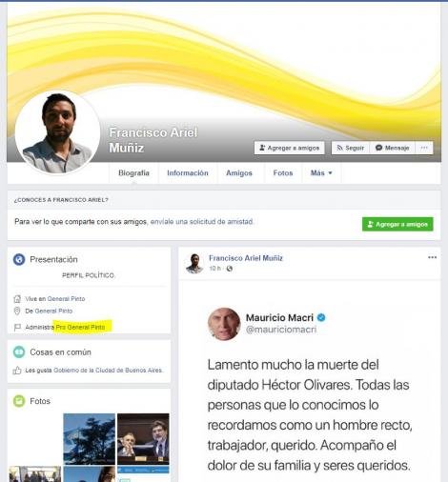
Task: Click the Cosas en común section icon
Action: (x=19, y=352)
